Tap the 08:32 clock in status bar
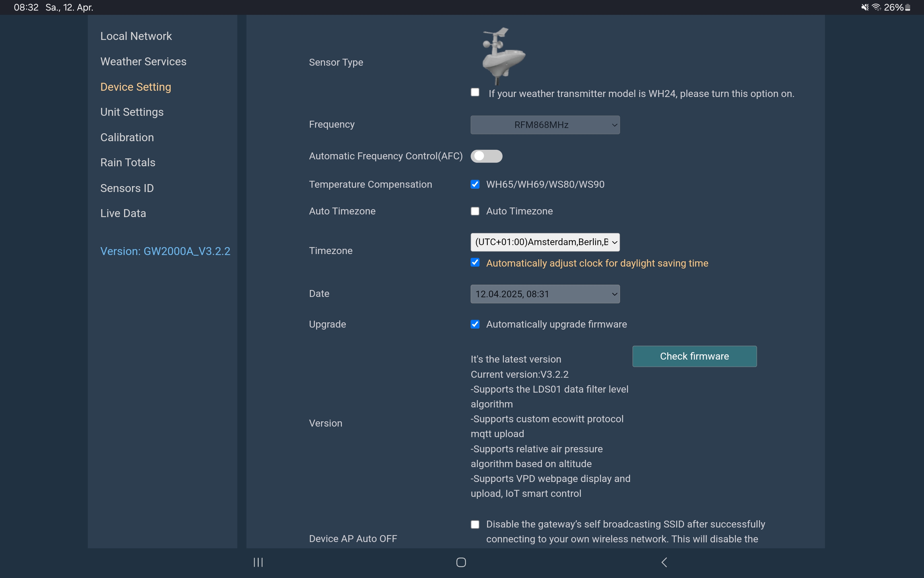Viewport: 924px width, 578px height. (26, 7)
